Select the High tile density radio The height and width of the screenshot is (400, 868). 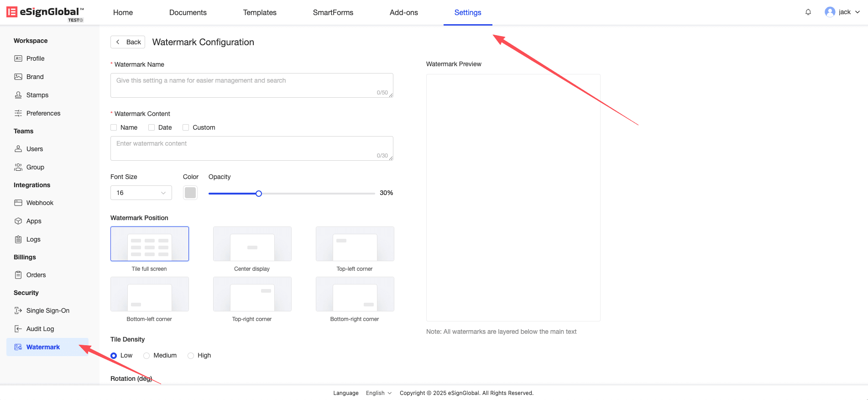(191, 356)
